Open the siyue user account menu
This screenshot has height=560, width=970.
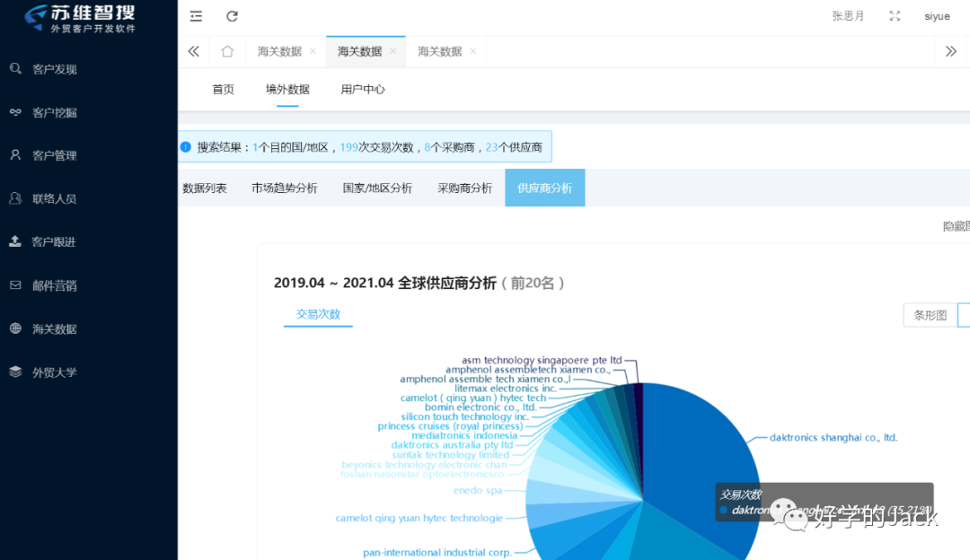[937, 15]
